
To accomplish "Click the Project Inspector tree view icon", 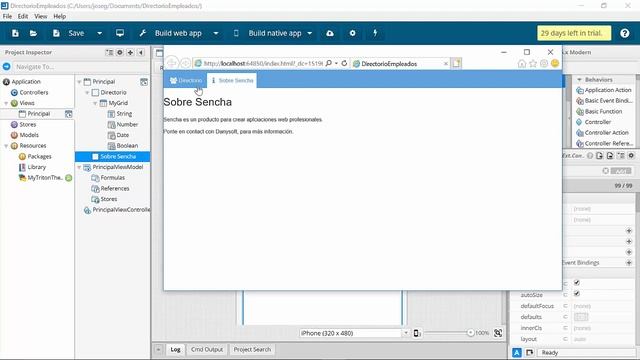I will 109,52.
